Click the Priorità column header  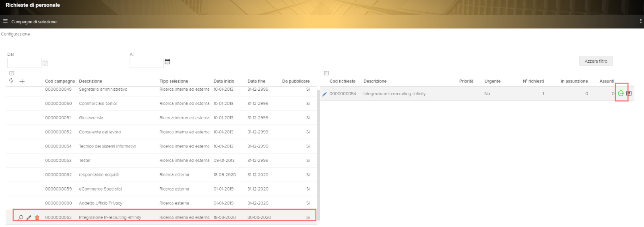coord(466,81)
